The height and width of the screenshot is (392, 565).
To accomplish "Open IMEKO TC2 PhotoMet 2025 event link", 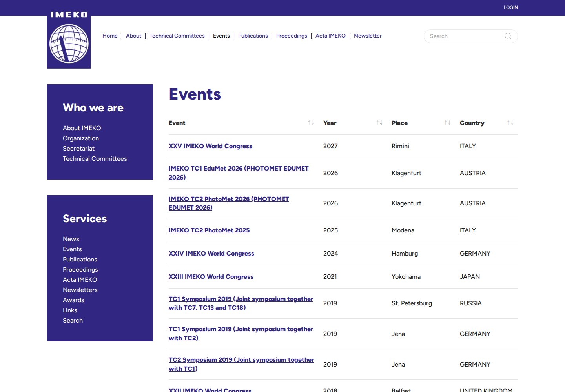I will tap(209, 230).
